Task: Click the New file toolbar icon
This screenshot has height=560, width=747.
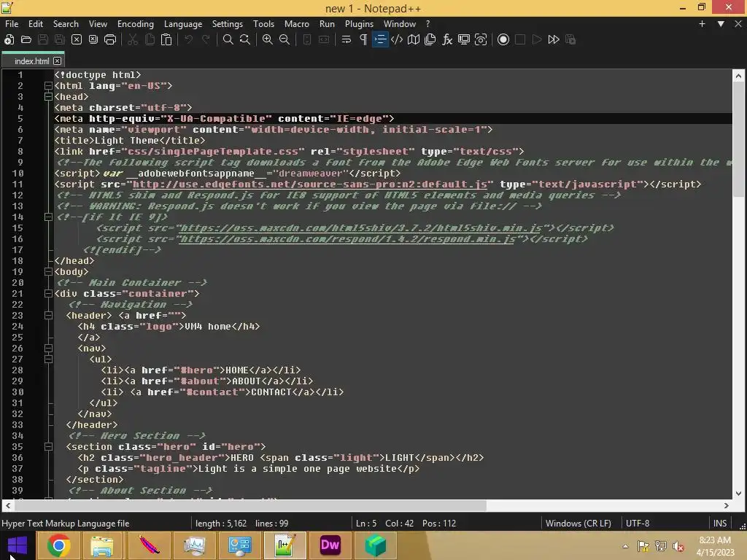Action: 9,39
